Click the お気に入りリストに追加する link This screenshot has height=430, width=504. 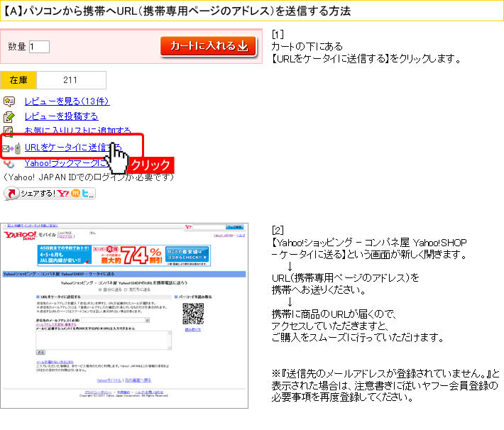pos(77,130)
